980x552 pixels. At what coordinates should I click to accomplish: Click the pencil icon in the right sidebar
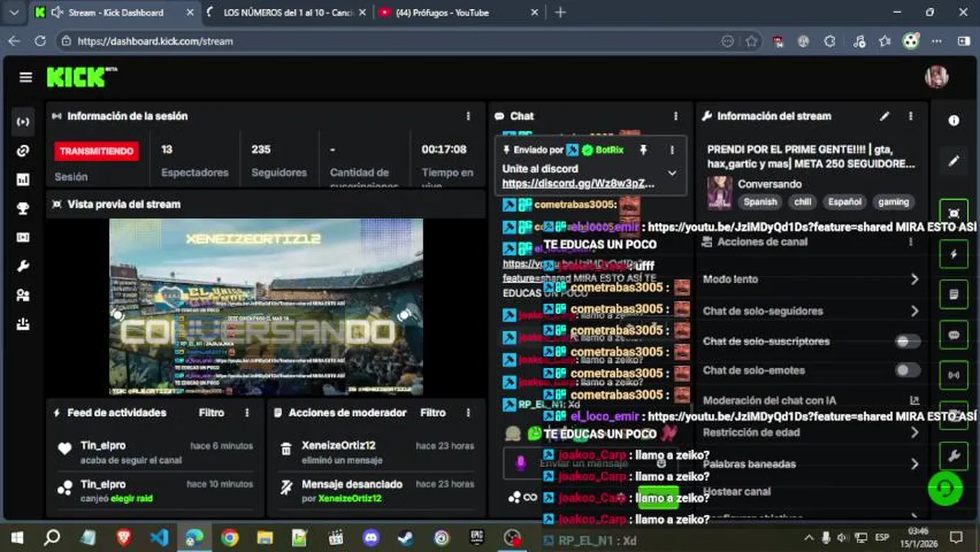tap(954, 161)
